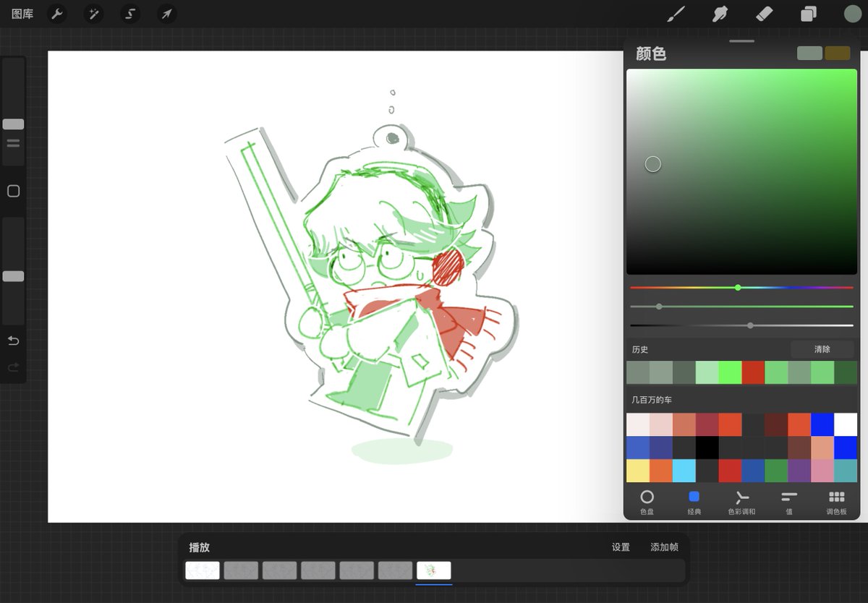Select the Paint brush tool
Viewport: 868px width, 603px height.
point(676,14)
